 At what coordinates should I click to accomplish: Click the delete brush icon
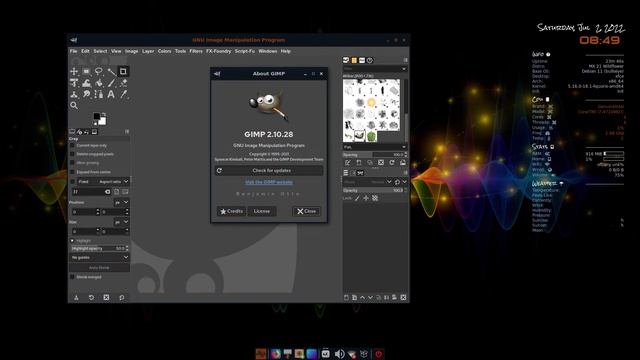click(381, 162)
